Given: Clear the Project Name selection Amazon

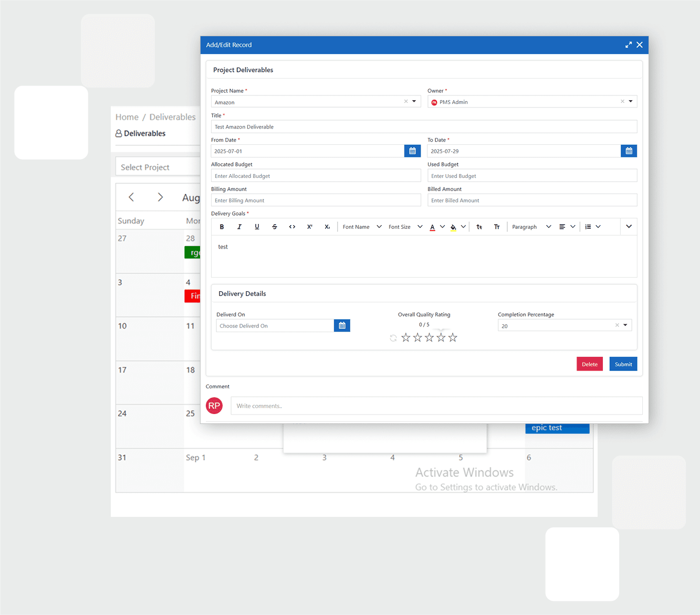Looking at the screenshot, I should coord(406,101).
